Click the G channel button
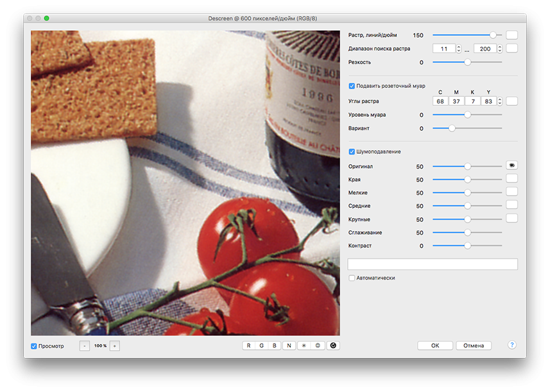The height and width of the screenshot is (392, 550). (x=261, y=346)
